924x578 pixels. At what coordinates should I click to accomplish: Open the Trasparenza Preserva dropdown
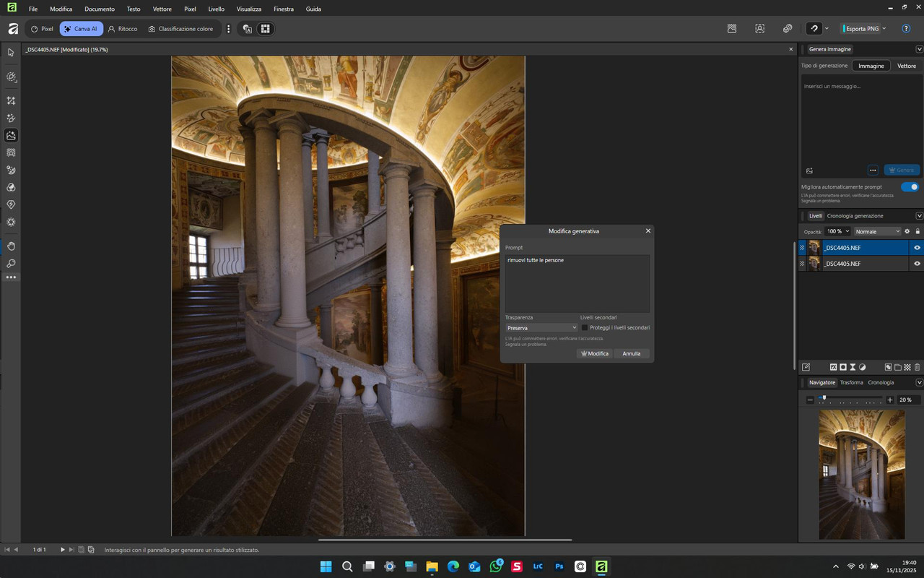(x=541, y=328)
